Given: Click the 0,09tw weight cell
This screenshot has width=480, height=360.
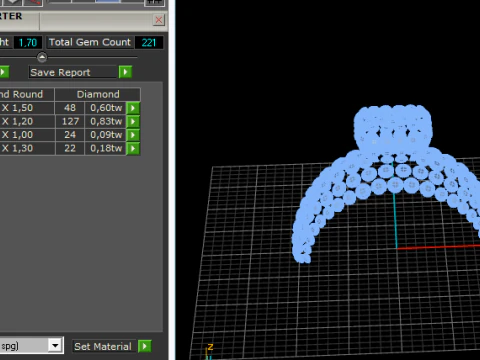Looking at the screenshot, I should click(x=106, y=135).
